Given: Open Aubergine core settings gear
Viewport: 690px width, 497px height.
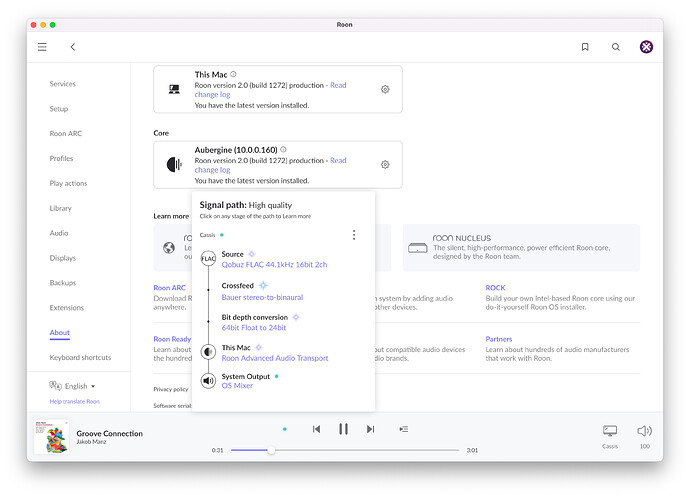Looking at the screenshot, I should point(385,165).
